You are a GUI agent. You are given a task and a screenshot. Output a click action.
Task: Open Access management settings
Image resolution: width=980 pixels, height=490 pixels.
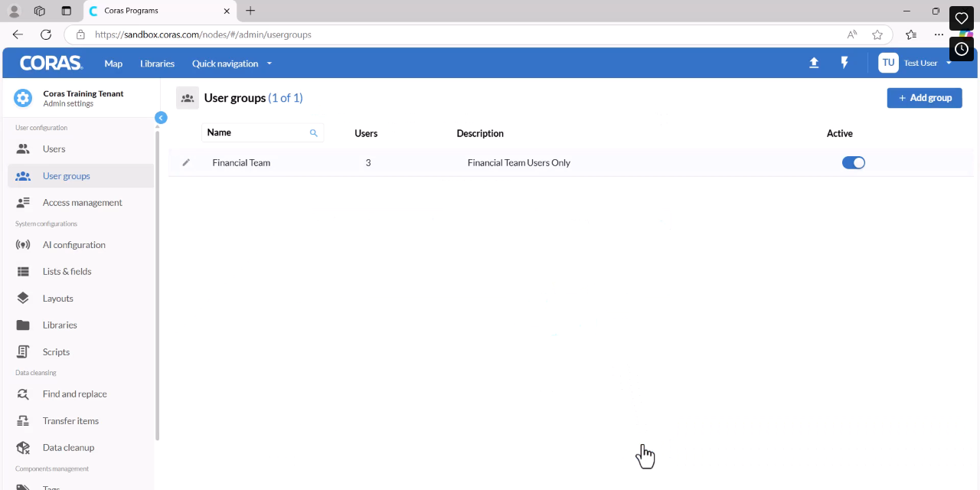(81, 203)
